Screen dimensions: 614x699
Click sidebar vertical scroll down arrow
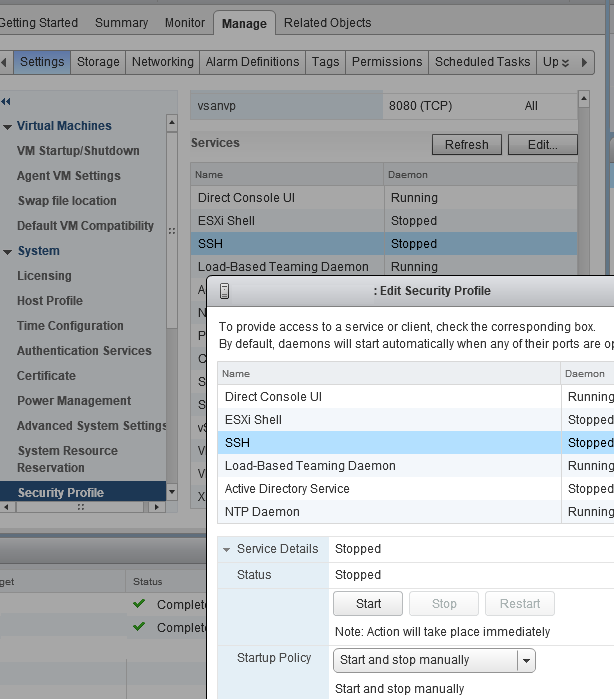point(172,492)
